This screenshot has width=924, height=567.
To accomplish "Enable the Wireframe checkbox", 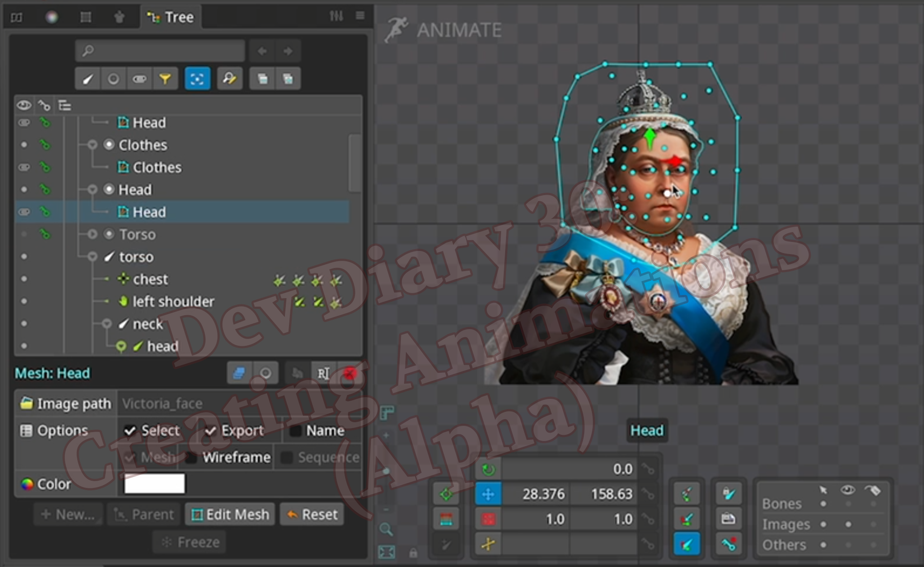I will tap(192, 458).
